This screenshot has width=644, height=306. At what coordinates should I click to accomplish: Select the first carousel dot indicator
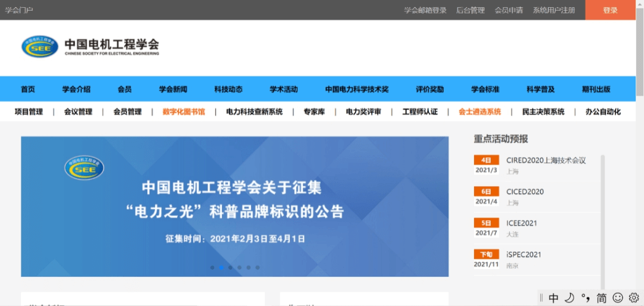[x=212, y=267]
